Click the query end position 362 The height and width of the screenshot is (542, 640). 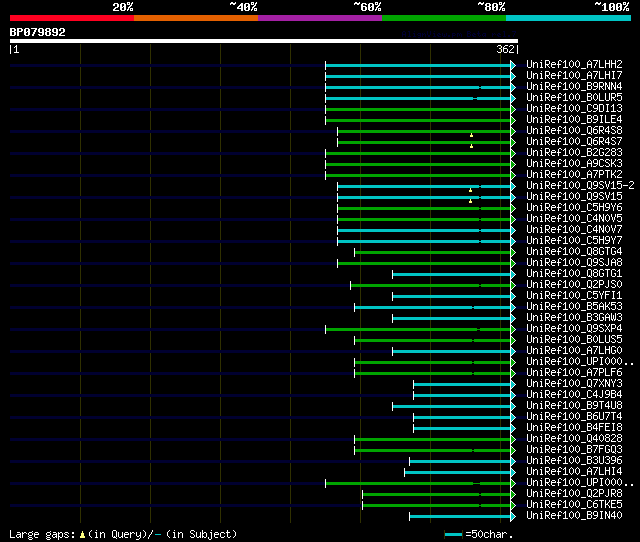coord(505,49)
